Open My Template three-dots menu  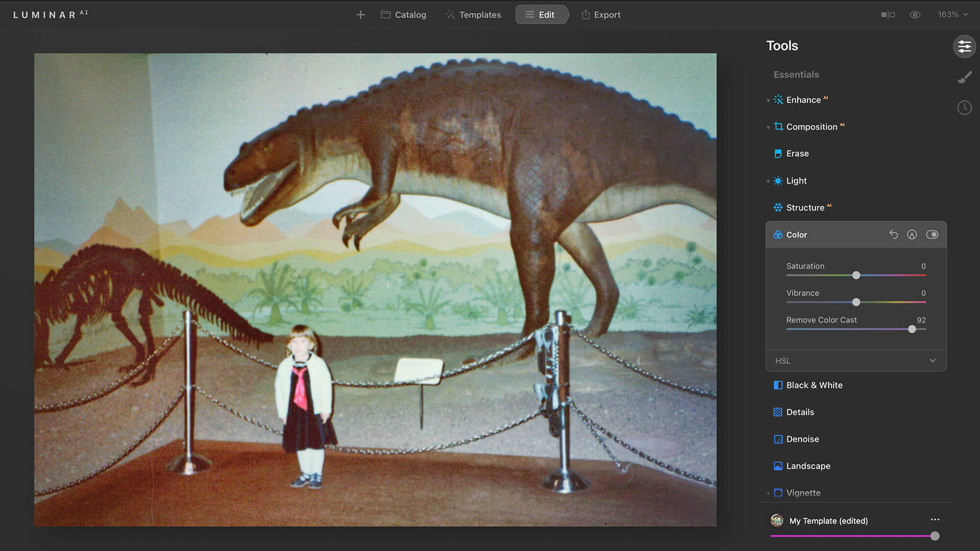(x=934, y=520)
